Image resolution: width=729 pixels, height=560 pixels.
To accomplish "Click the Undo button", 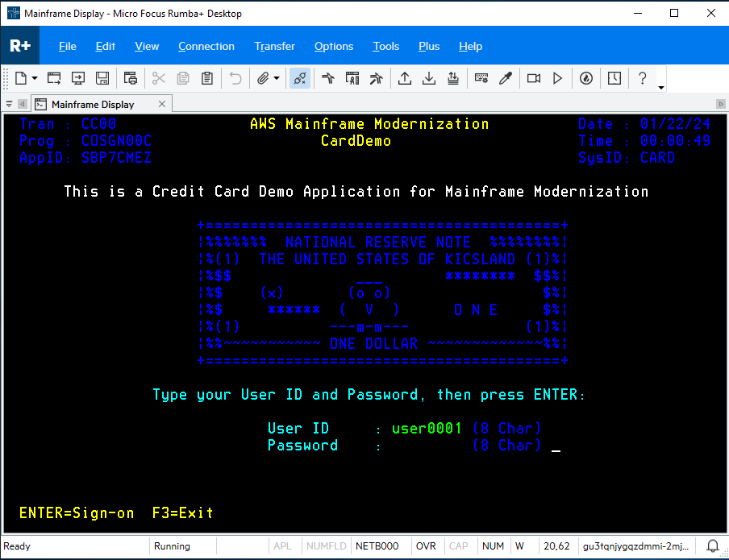I will point(234,78).
